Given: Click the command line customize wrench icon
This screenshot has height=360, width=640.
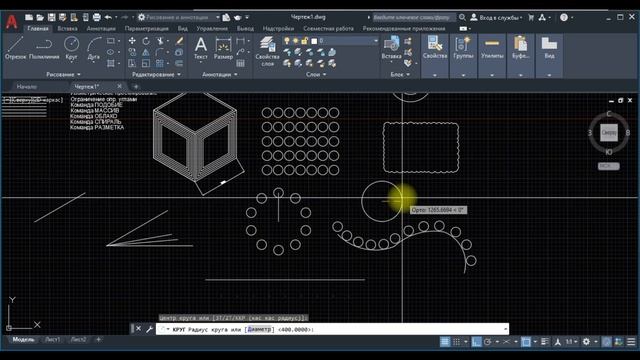Looking at the screenshot, I should (149, 329).
